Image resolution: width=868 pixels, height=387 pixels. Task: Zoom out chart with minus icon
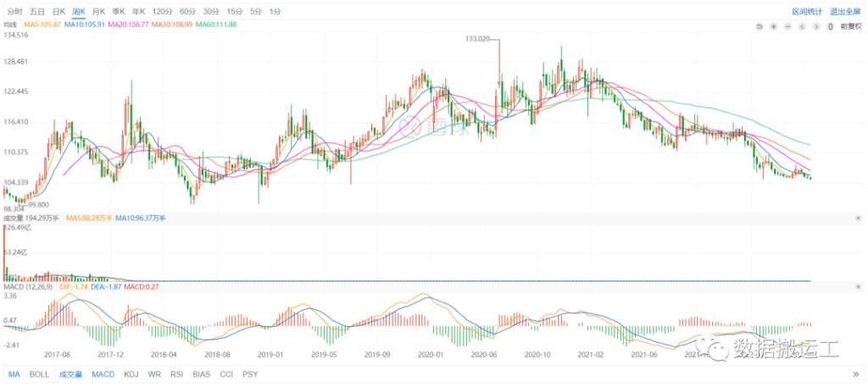(x=788, y=26)
